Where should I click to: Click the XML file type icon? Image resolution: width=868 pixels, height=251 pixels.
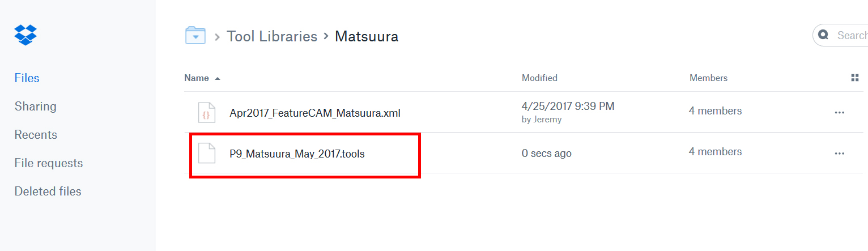[206, 113]
